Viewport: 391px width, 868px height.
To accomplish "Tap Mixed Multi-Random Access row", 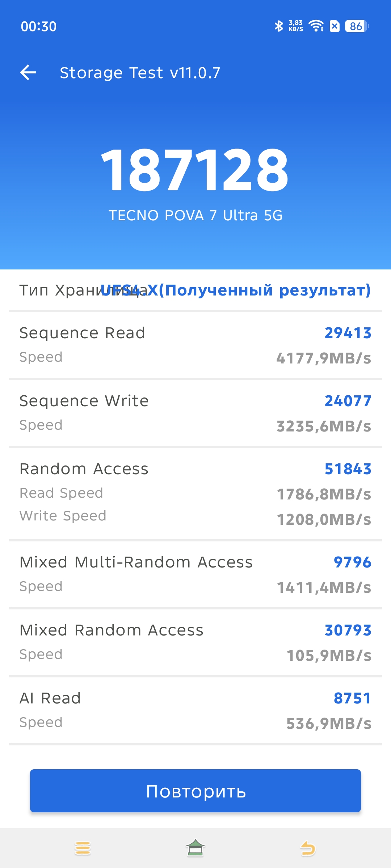I will [195, 574].
